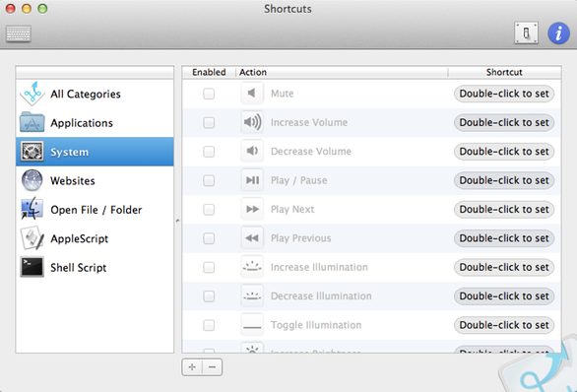The image size is (577, 392).
Task: Click the Enabled column header
Action: [209, 72]
